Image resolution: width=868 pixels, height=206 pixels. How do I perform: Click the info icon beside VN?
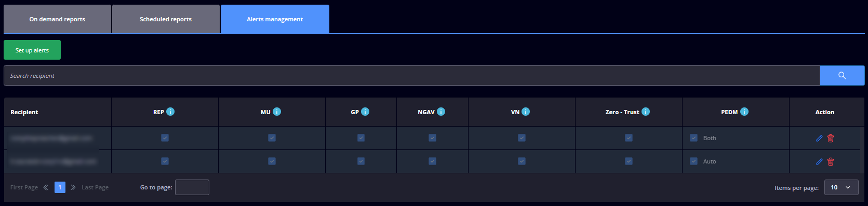(x=526, y=112)
